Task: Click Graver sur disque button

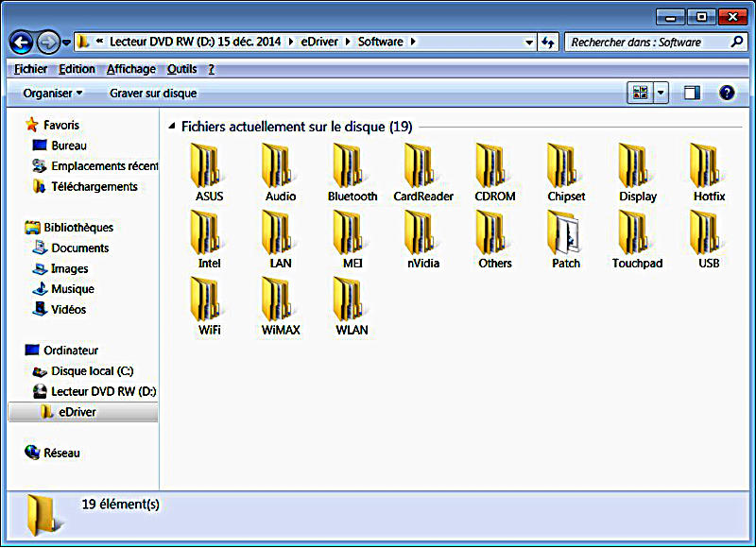Action: 153,93
